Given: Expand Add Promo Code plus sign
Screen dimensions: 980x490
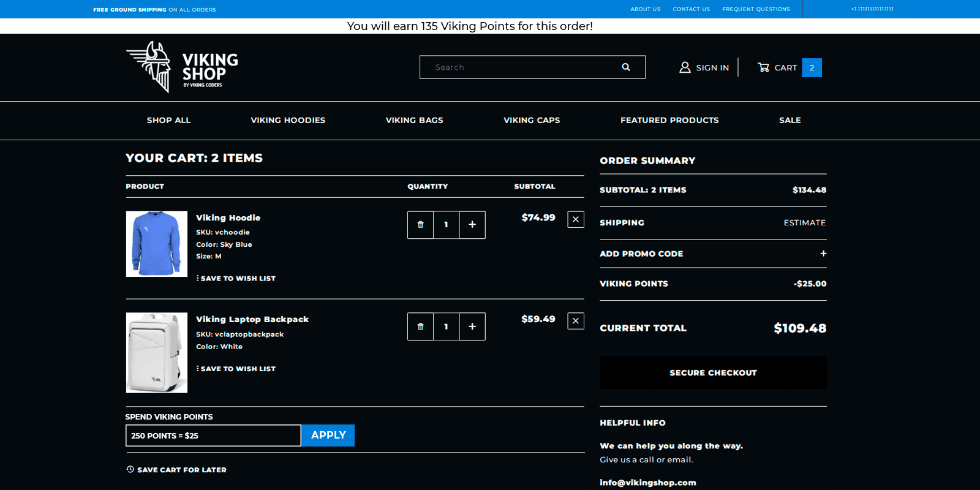Looking at the screenshot, I should (823, 254).
